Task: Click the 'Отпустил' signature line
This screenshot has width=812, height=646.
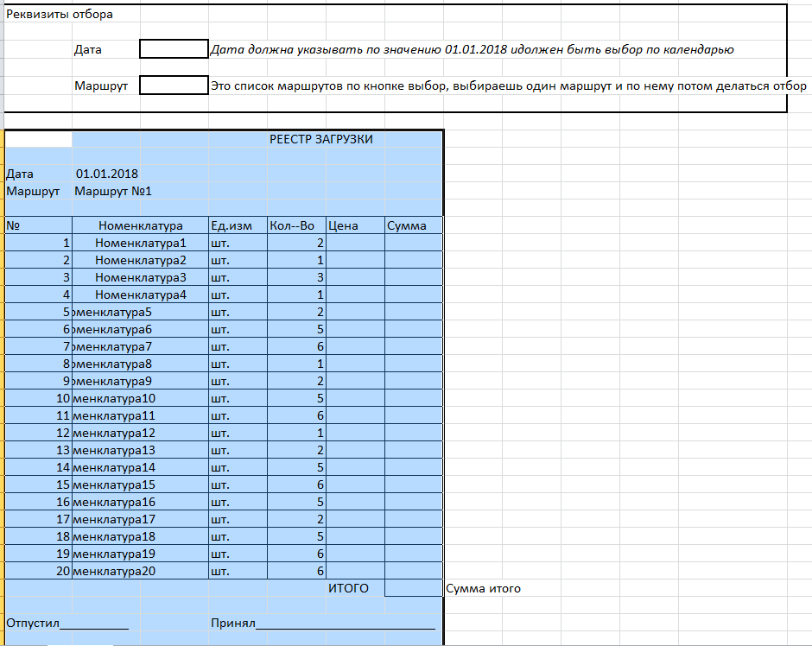Action: click(67, 623)
